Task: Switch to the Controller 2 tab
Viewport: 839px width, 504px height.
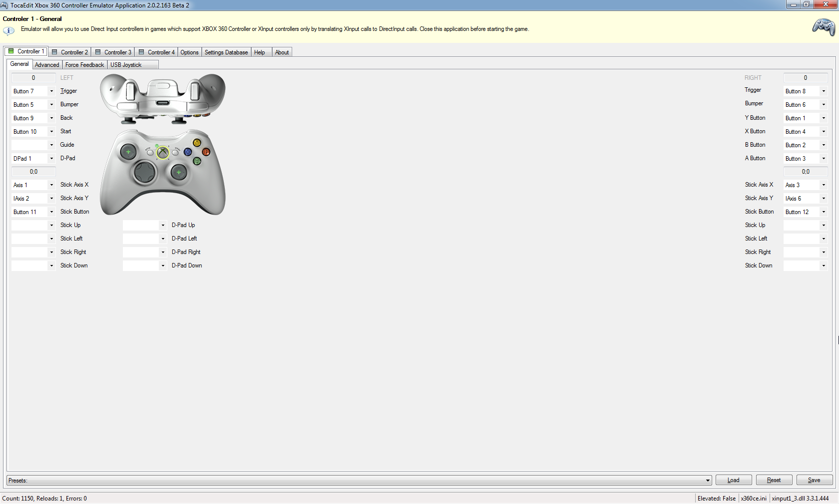Action: pos(70,52)
